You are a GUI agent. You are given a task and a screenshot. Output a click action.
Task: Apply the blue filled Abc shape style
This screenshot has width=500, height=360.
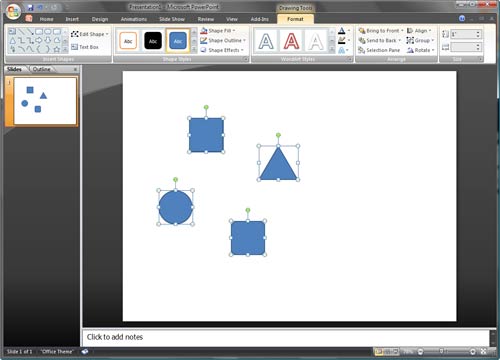click(x=178, y=41)
